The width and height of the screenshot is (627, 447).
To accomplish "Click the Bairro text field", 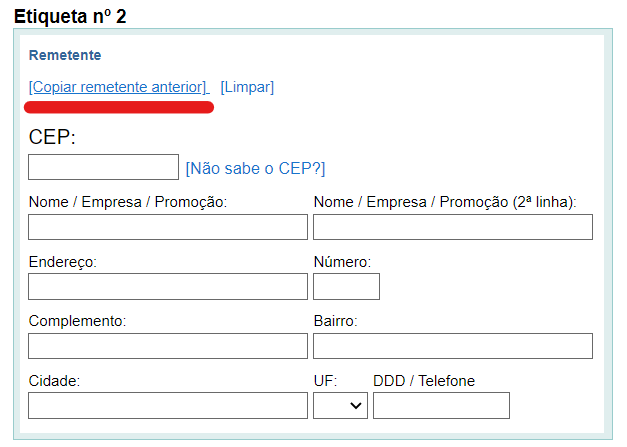I will coord(452,346).
